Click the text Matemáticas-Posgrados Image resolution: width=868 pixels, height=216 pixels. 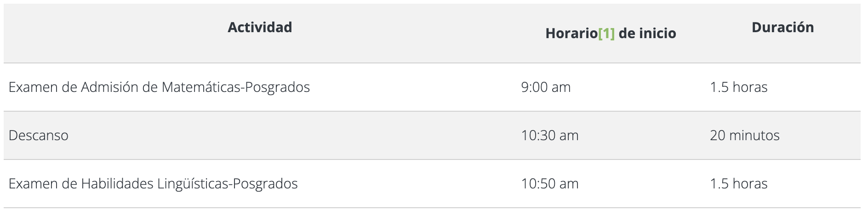point(235,87)
